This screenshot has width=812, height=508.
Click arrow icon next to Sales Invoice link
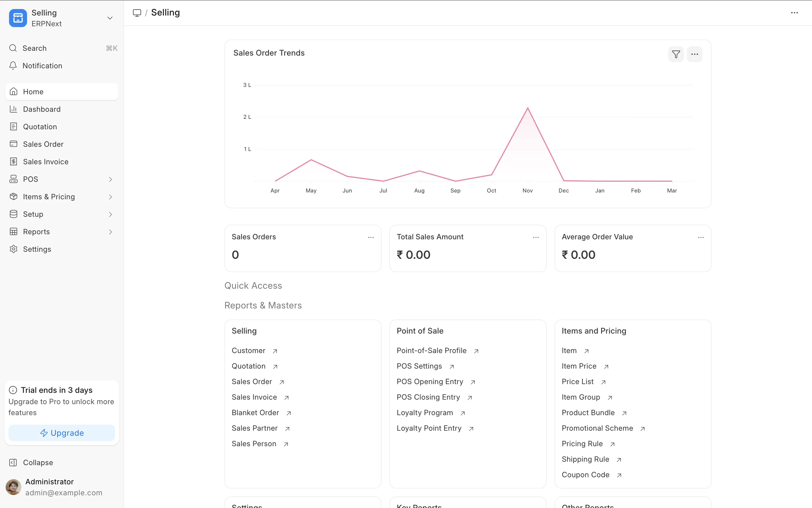[286, 397]
